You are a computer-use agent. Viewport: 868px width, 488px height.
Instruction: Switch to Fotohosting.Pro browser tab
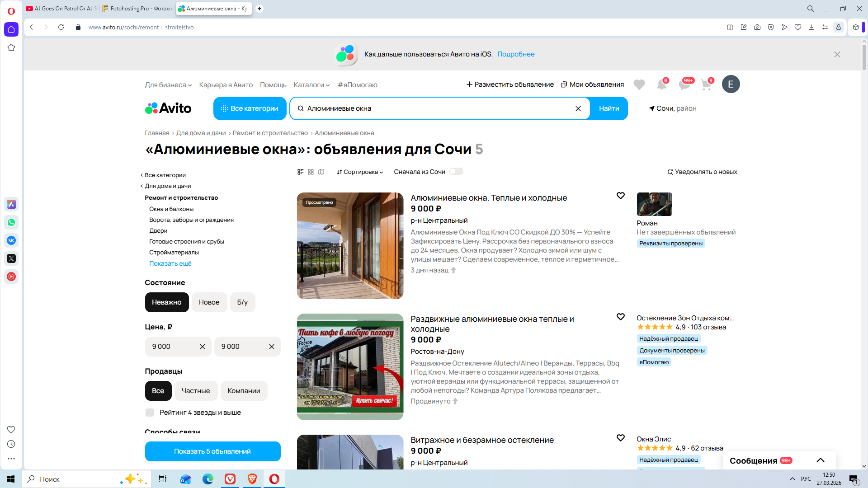pos(137,9)
